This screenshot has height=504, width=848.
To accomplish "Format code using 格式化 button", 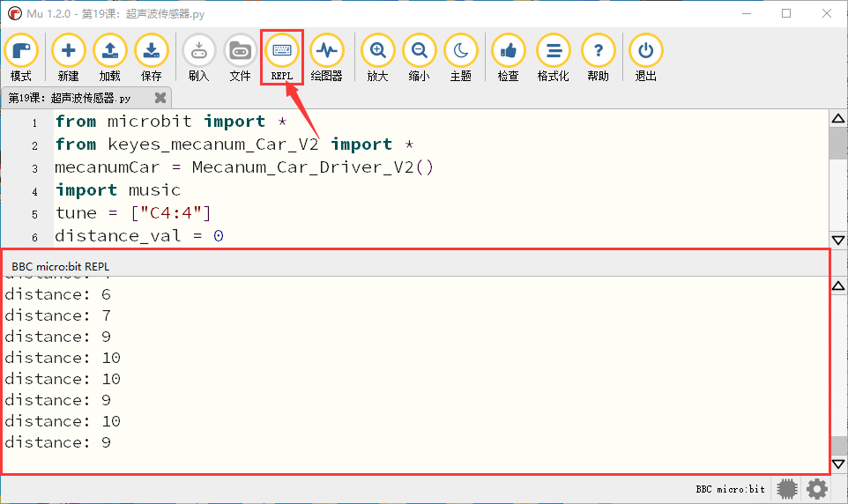I will click(x=554, y=57).
